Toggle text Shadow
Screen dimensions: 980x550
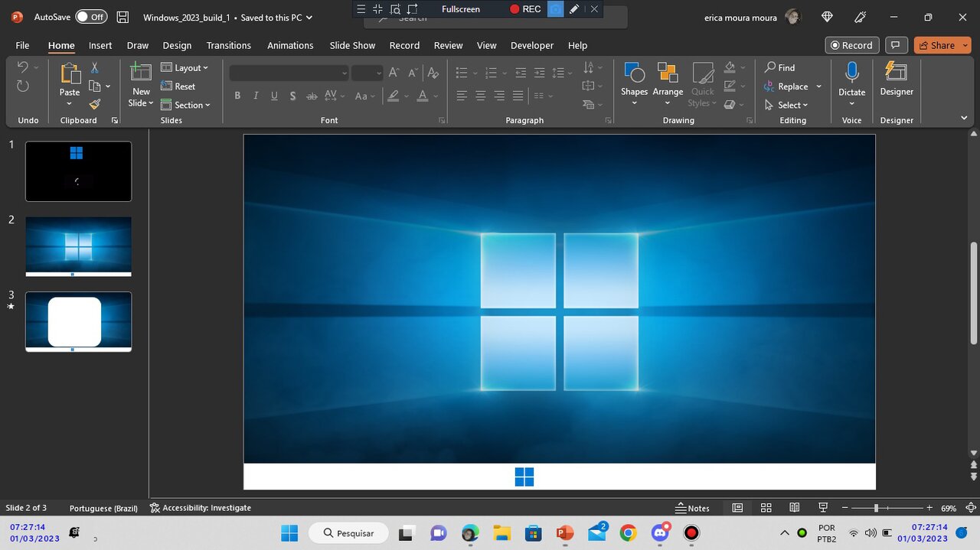click(293, 96)
